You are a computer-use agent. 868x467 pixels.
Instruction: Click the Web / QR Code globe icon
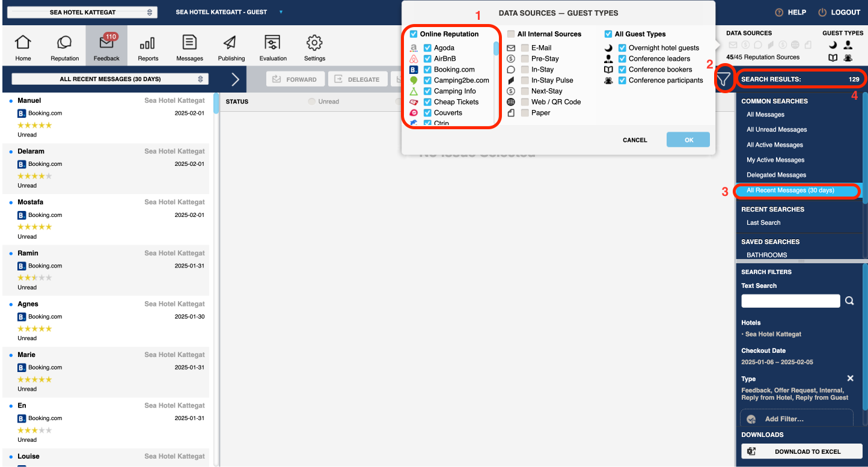(x=511, y=102)
